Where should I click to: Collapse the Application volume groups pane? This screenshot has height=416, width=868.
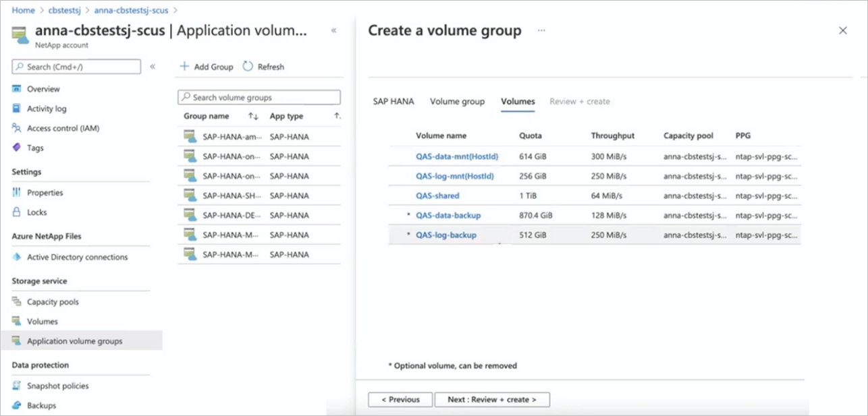333,30
